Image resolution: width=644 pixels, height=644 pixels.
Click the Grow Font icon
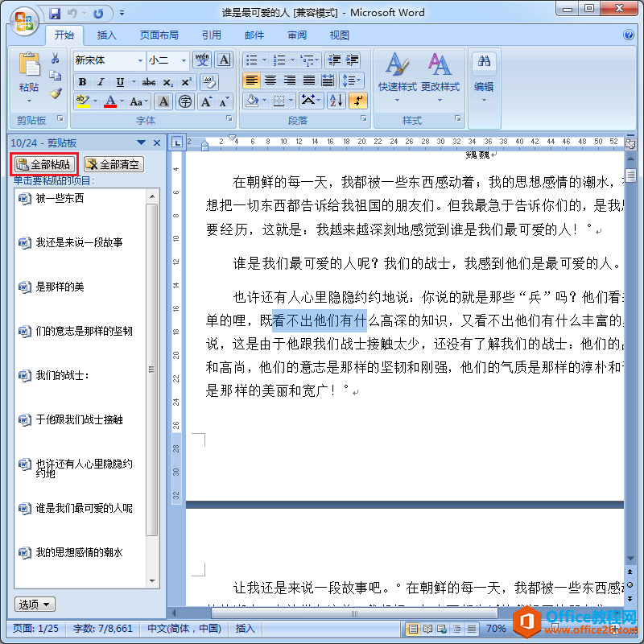[x=206, y=101]
